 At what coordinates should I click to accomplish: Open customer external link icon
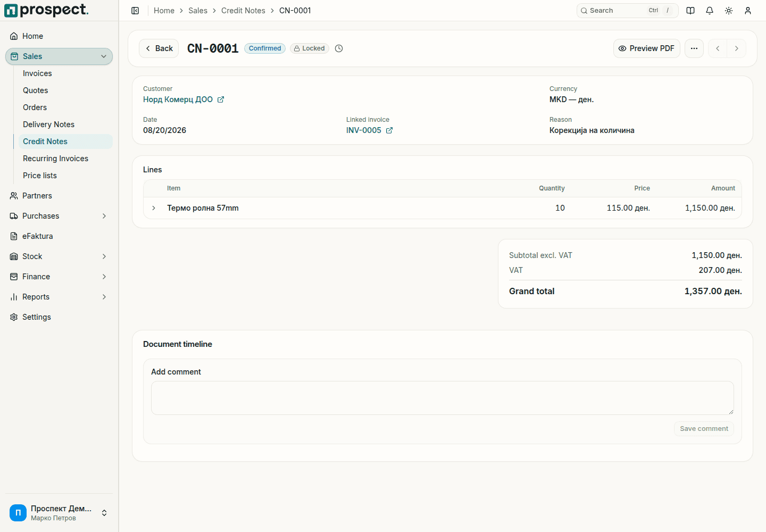(221, 99)
